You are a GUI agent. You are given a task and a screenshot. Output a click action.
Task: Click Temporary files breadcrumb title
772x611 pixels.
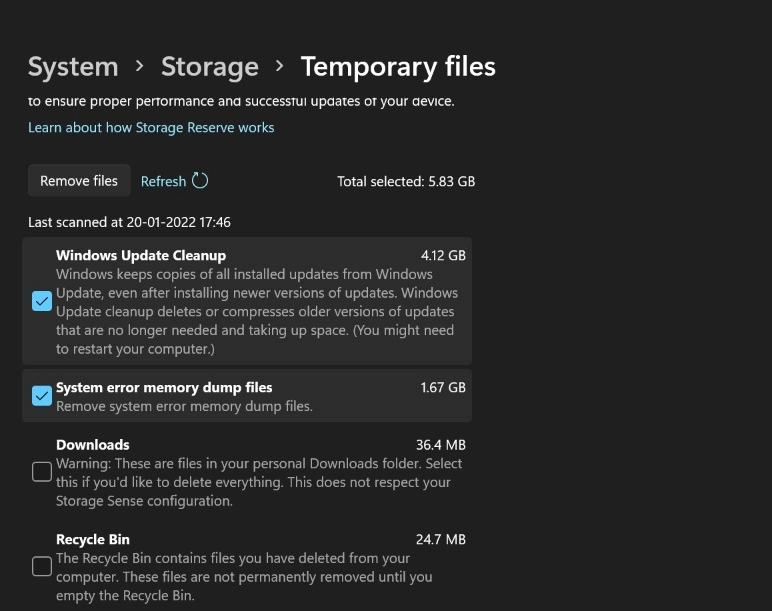point(398,66)
